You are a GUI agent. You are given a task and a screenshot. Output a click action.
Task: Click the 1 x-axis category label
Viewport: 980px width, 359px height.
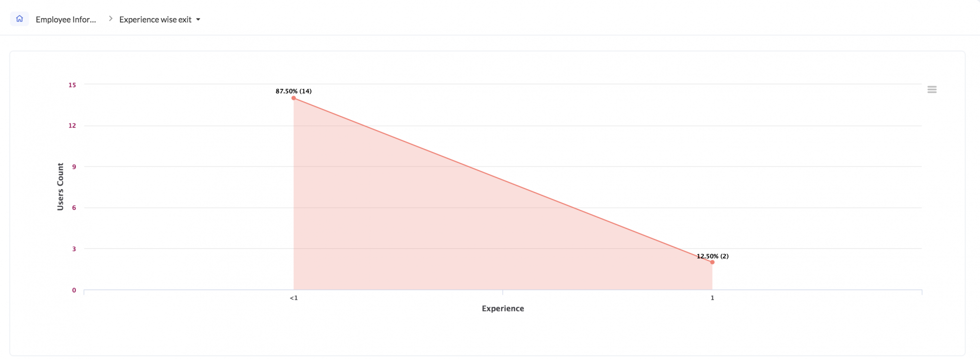(x=712, y=298)
